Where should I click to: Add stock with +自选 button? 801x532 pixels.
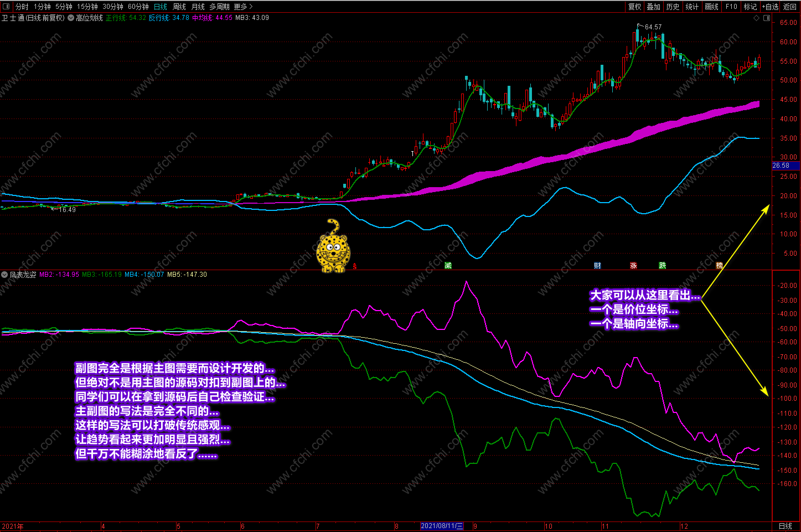pos(771,7)
